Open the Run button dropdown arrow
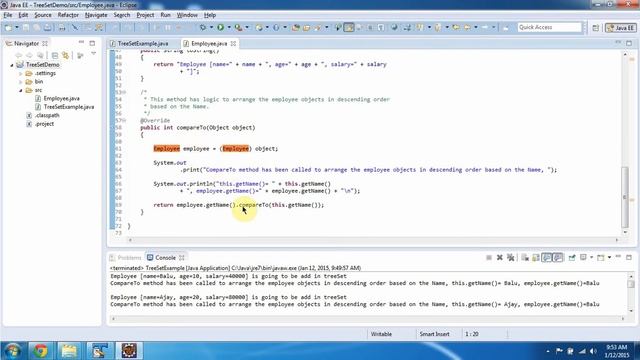The width and height of the screenshot is (640, 360). pyautogui.click(x=229, y=27)
